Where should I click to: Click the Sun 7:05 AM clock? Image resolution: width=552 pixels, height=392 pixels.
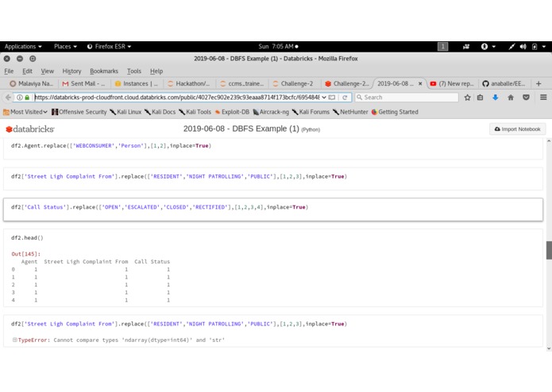pyautogui.click(x=278, y=46)
